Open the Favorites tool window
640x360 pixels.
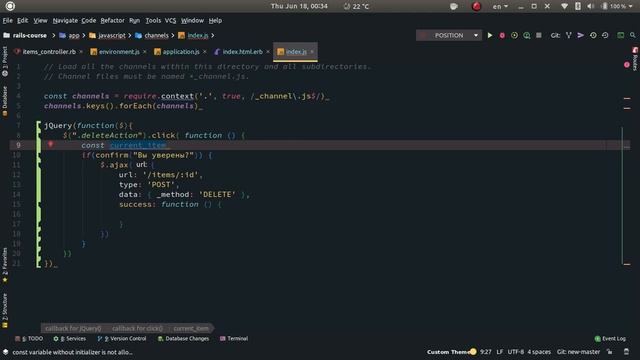pos(4,265)
